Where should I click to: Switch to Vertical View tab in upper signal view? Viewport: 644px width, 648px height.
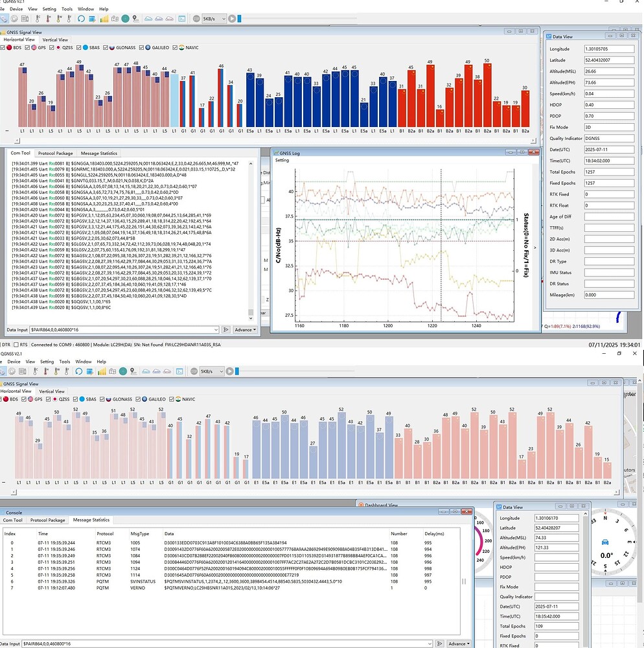coord(55,40)
